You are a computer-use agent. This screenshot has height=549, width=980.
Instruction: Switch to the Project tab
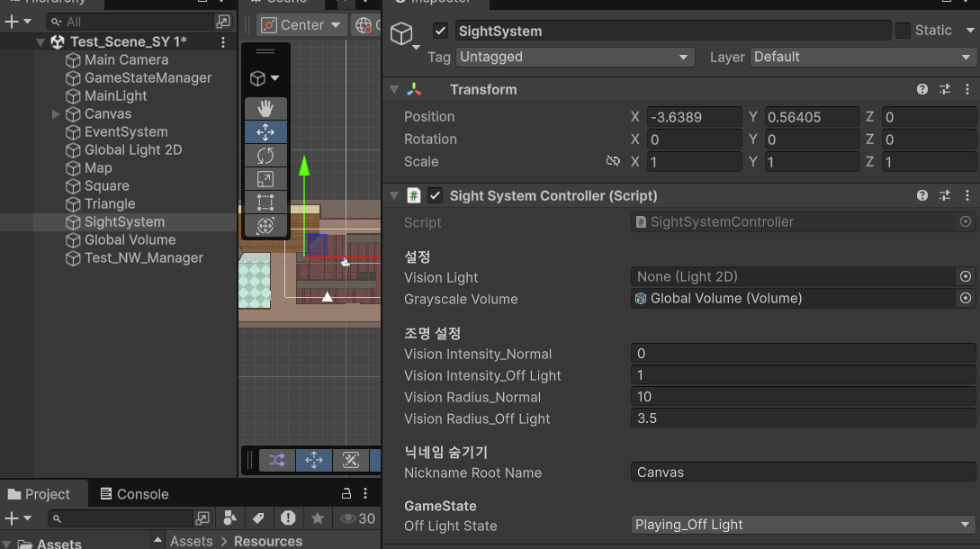coord(40,494)
